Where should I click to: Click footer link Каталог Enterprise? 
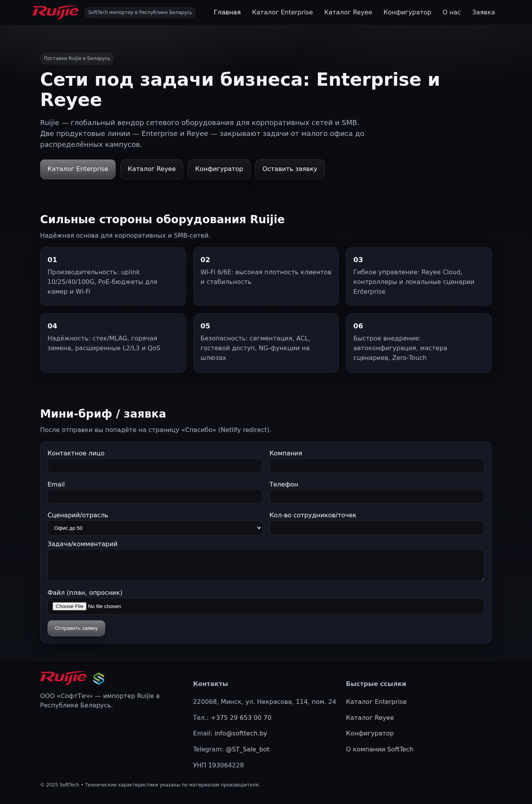376,702
